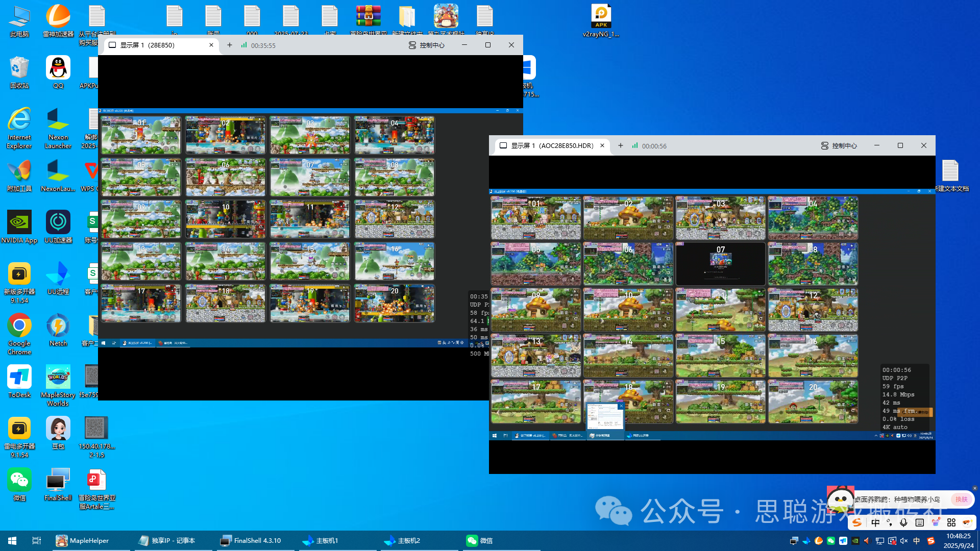Image resolution: width=980 pixels, height=551 pixels.
Task: Select game window 07 thumbnail in right screen
Action: (720, 264)
